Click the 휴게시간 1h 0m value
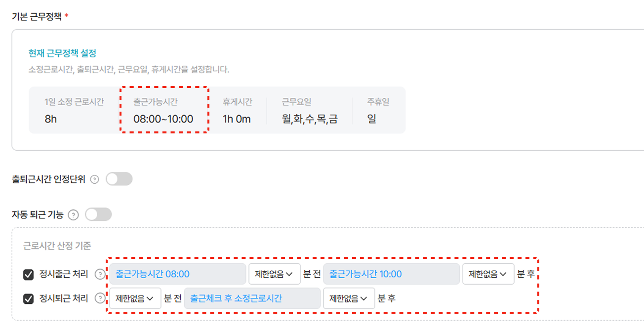 [x=237, y=119]
